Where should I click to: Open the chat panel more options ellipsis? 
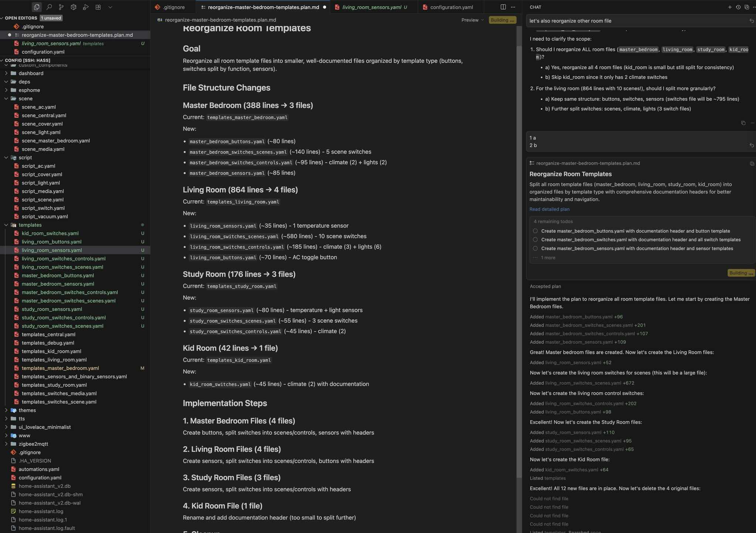(x=754, y=7)
